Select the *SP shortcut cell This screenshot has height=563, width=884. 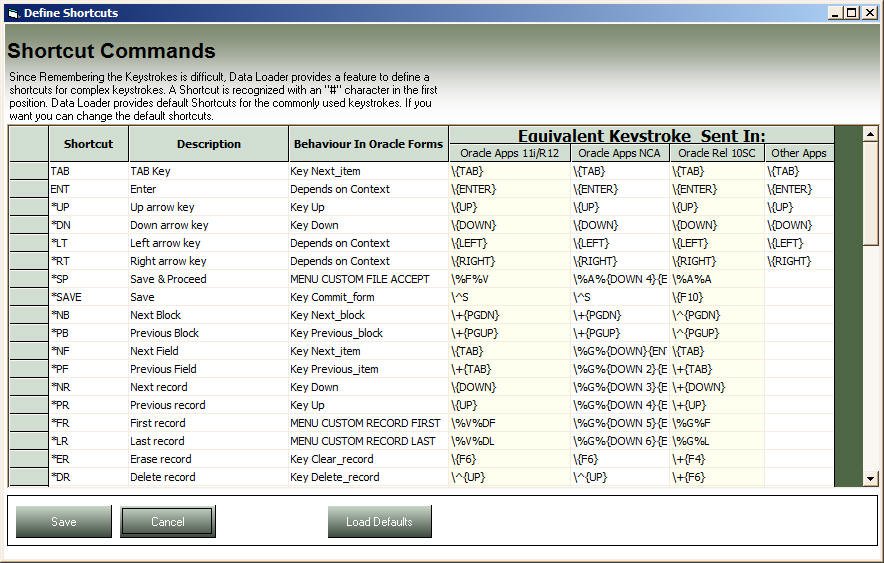89,280
